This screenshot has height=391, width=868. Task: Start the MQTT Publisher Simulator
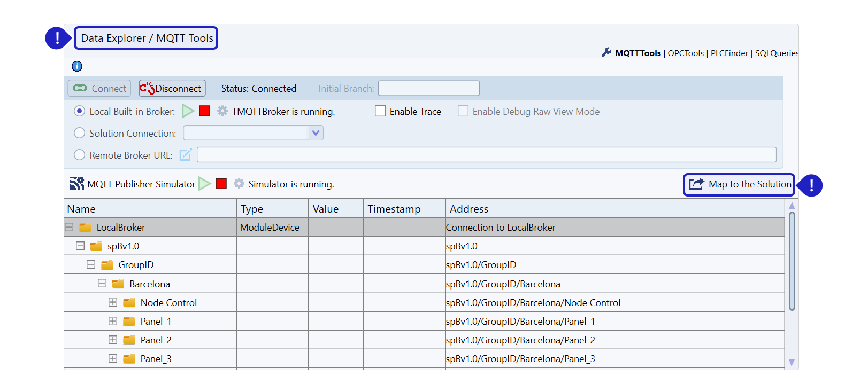(x=204, y=184)
